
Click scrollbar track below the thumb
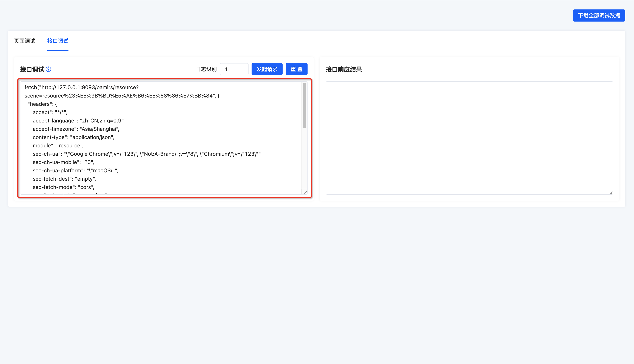(x=304, y=160)
